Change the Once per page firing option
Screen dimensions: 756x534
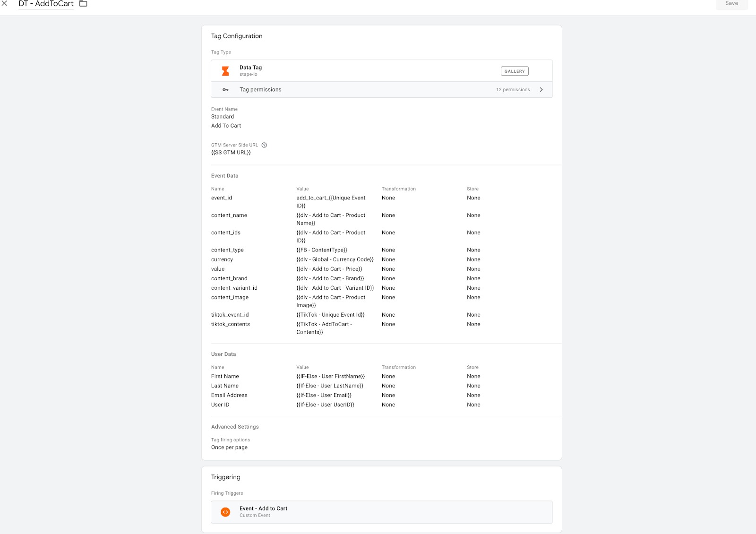229,447
